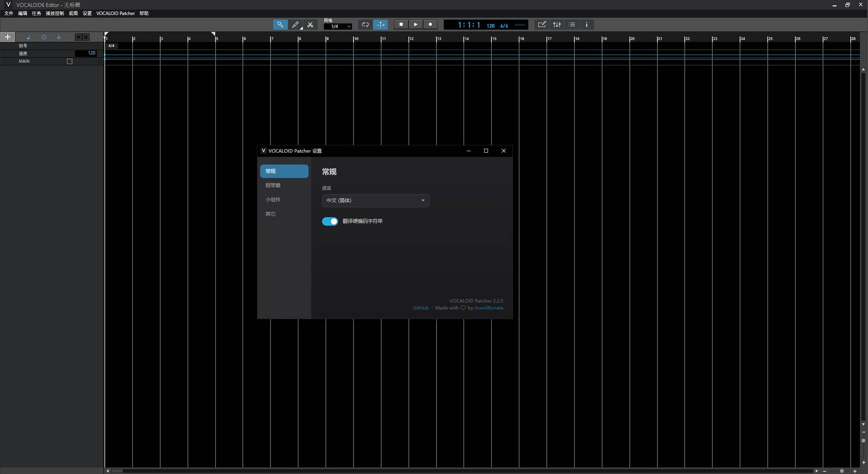Open the mixer sliders icon
Viewport: 868px width, 474px height.
coord(557,25)
